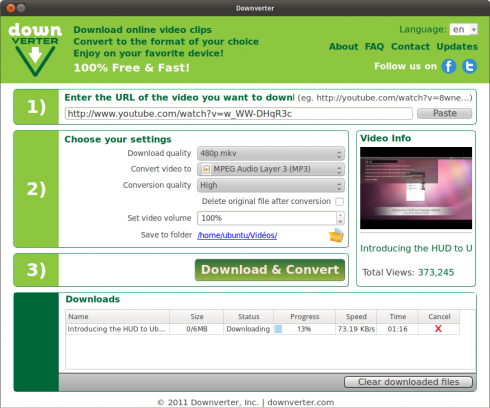
Task: Cancel the download with red X
Action: 438,329
